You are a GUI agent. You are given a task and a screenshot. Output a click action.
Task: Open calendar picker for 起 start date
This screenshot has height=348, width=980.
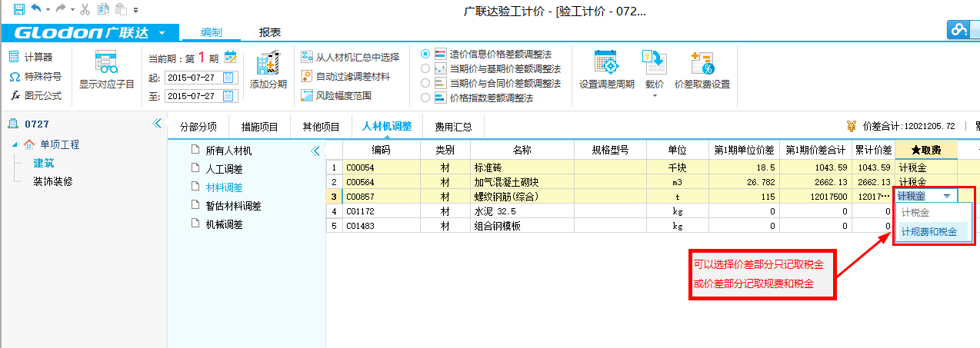click(x=228, y=78)
